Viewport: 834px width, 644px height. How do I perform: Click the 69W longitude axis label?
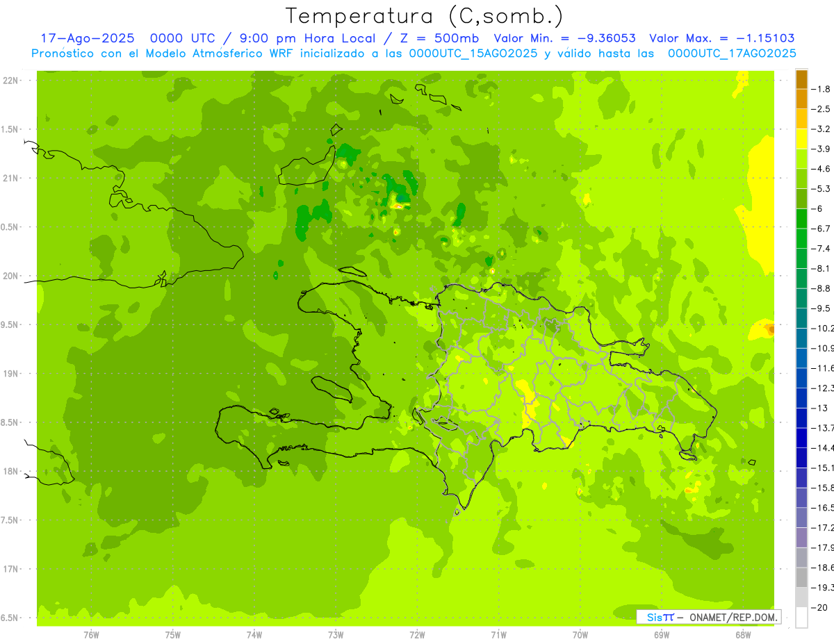662,634
